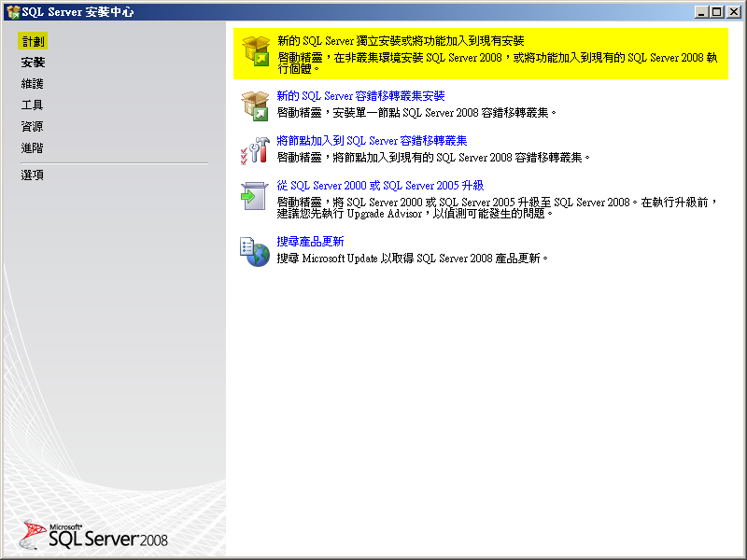Select 資源 in the sidebar
This screenshot has width=747, height=560.
coord(32,126)
